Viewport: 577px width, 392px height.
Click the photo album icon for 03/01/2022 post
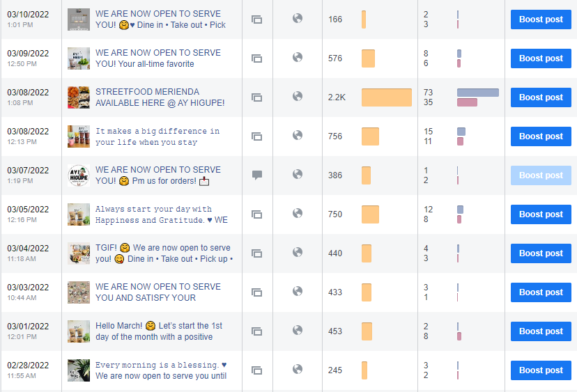[x=256, y=331]
